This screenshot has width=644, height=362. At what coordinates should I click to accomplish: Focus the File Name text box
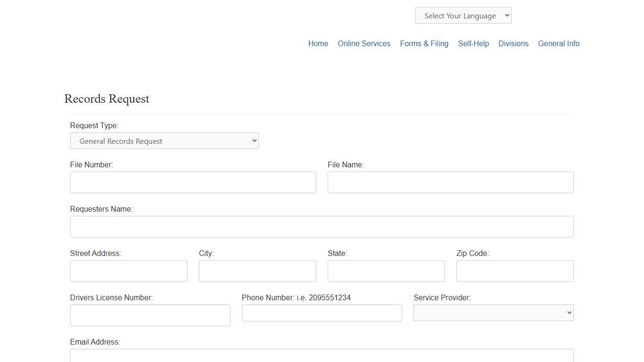450,182
